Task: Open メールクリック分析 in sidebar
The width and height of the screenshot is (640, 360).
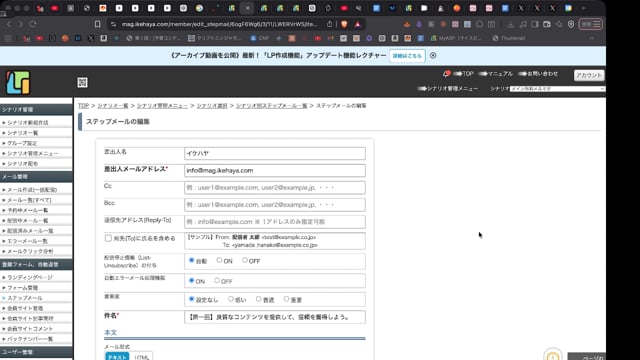Action: click(x=30, y=251)
